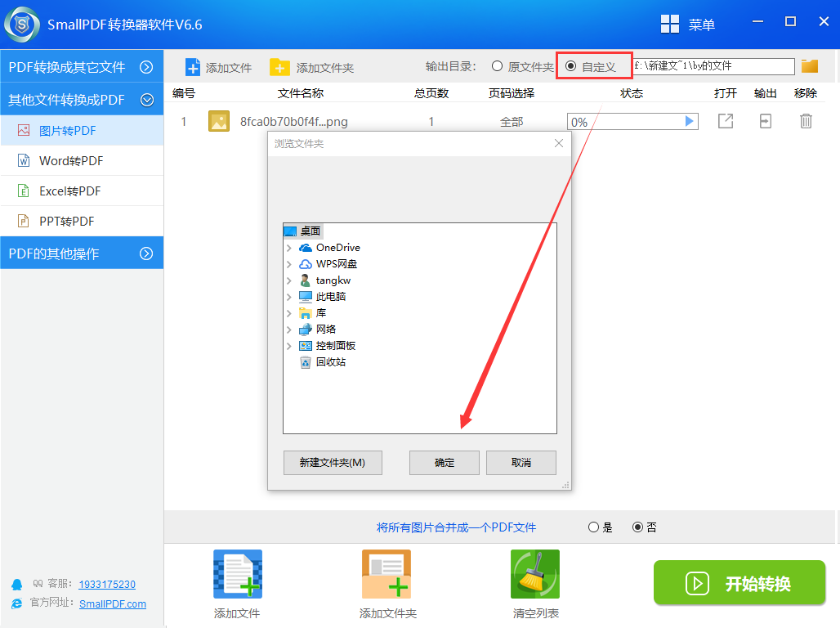This screenshot has height=628, width=840.
Task: Select the 自定义 radio button
Action: coord(571,66)
